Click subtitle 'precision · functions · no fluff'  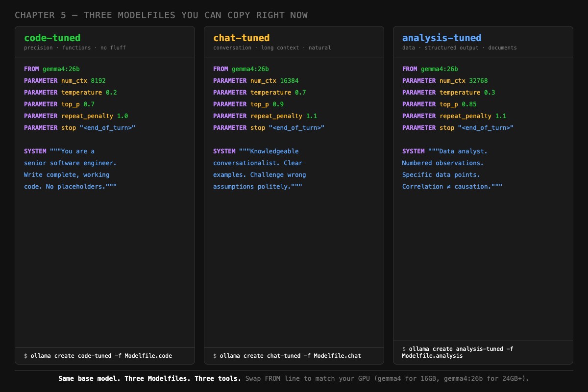coord(75,48)
